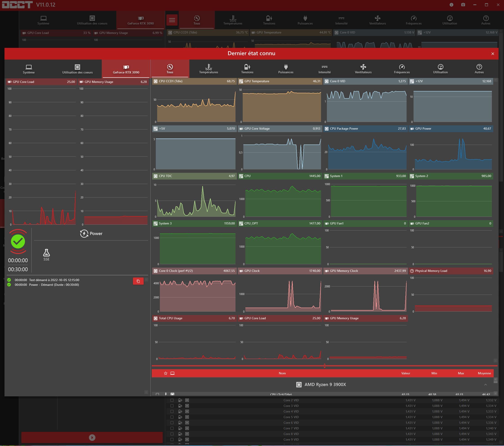504x446 pixels.
Task: Show Puissances sensors in the dialog
Action: [x=286, y=69]
